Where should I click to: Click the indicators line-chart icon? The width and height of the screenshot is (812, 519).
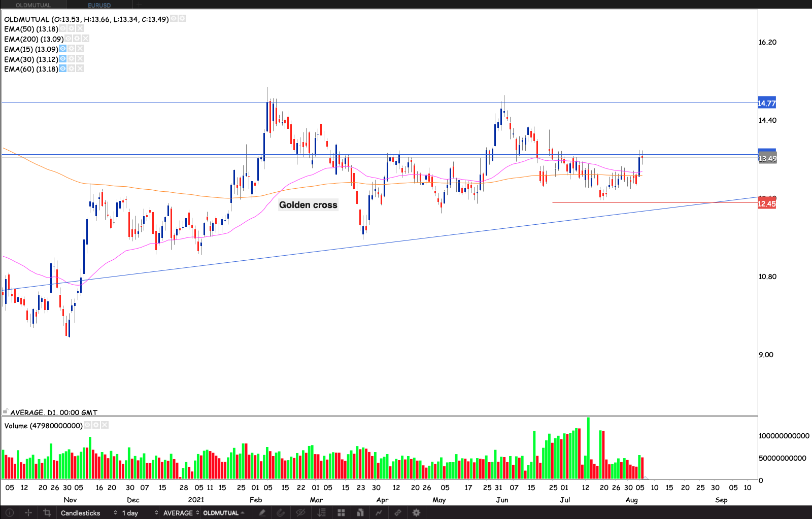(379, 512)
